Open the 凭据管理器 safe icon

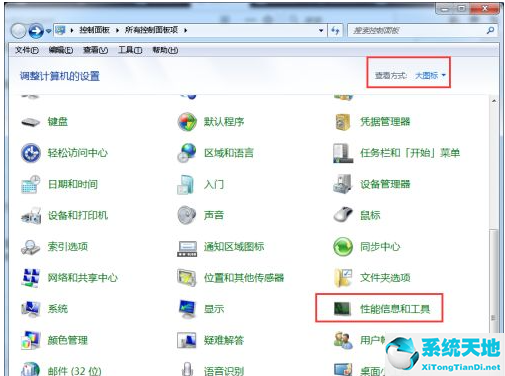[343, 122]
